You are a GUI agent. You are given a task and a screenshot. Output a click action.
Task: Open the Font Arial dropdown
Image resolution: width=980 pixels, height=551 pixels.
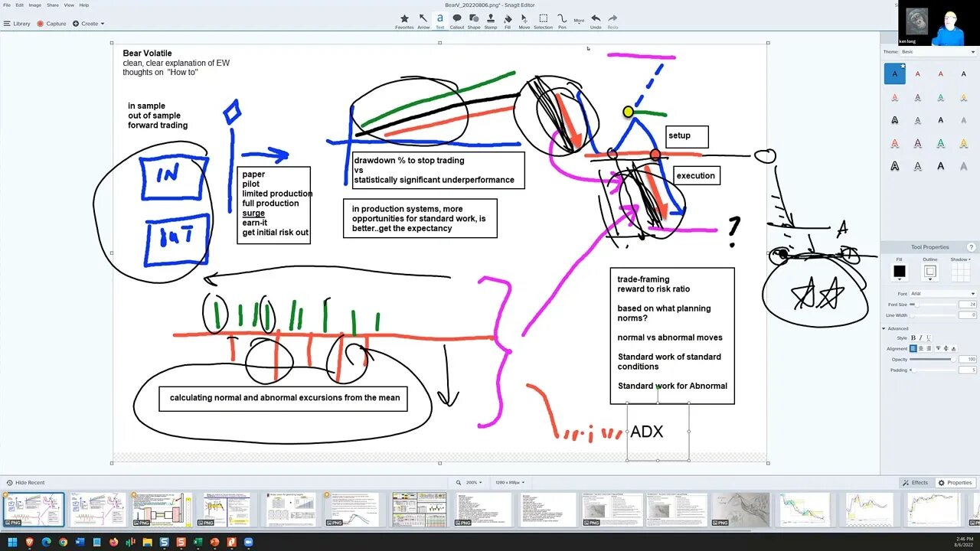tap(943, 294)
